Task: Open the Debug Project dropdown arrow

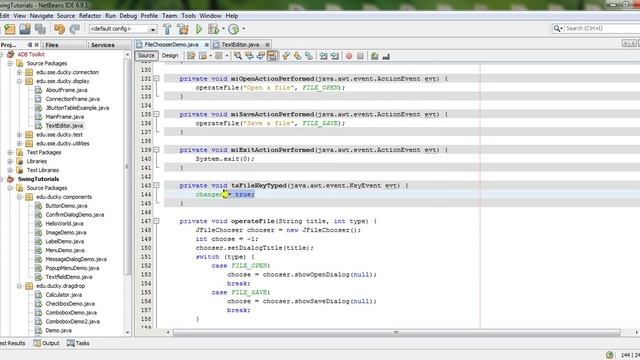Action: [223, 29]
